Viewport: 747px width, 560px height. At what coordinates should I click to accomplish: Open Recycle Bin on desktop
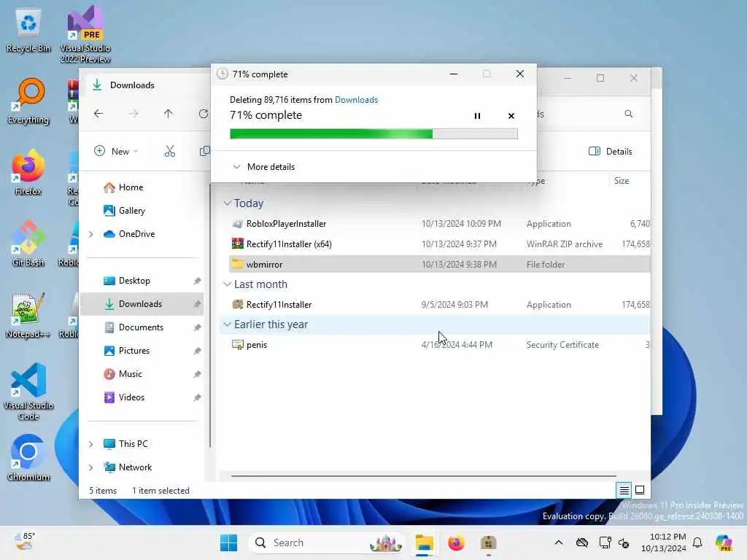tap(28, 31)
